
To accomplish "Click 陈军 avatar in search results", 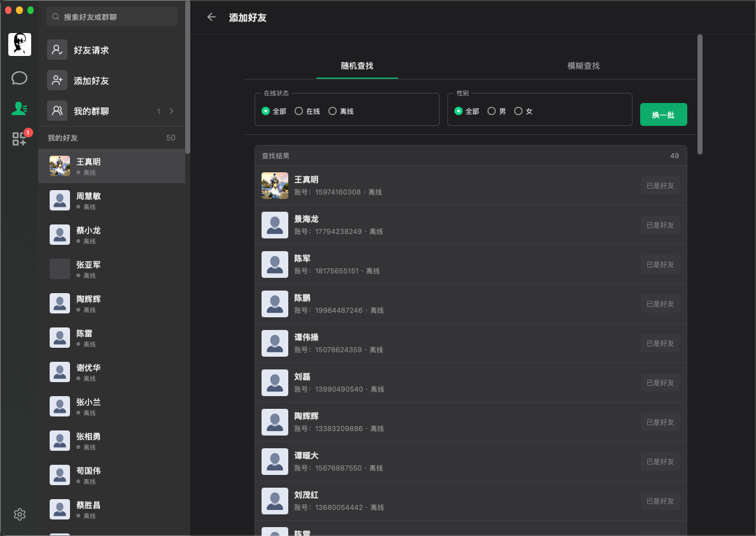I will point(275,265).
